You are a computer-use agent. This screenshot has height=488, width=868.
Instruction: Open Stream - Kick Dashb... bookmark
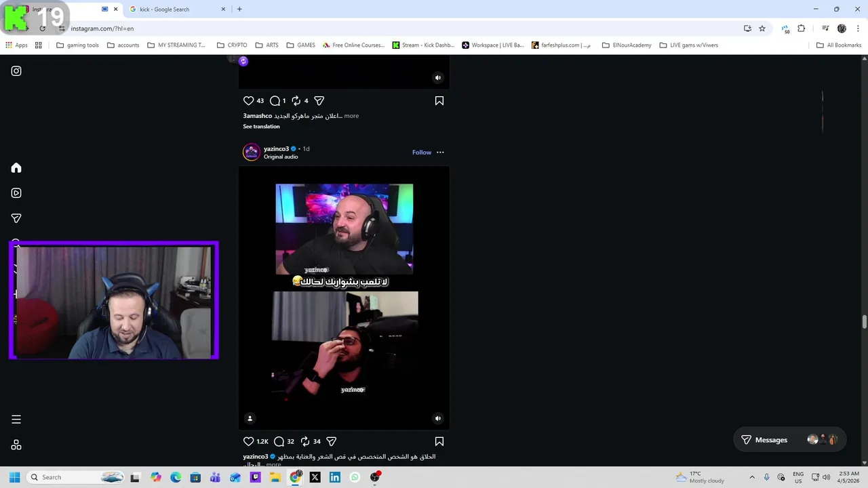pos(423,45)
